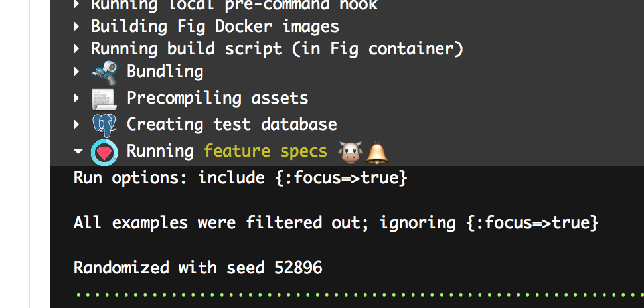This screenshot has width=644, height=308.
Task: Click the Building Fig Docker images header
Action: point(214,27)
